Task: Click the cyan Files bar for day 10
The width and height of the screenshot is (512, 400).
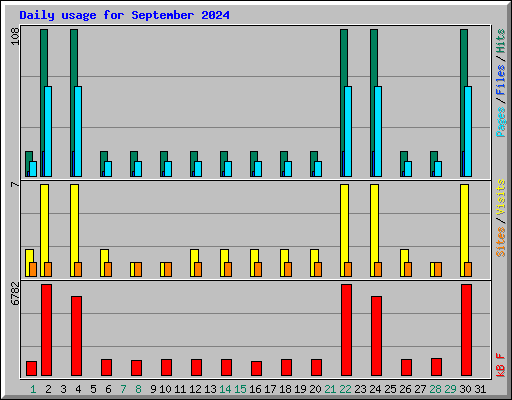Action: (x=168, y=169)
